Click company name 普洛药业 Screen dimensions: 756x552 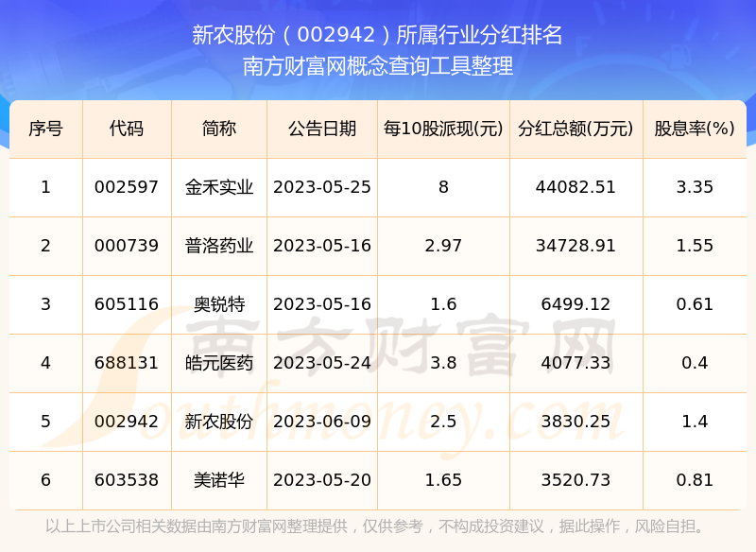pyautogui.click(x=219, y=246)
